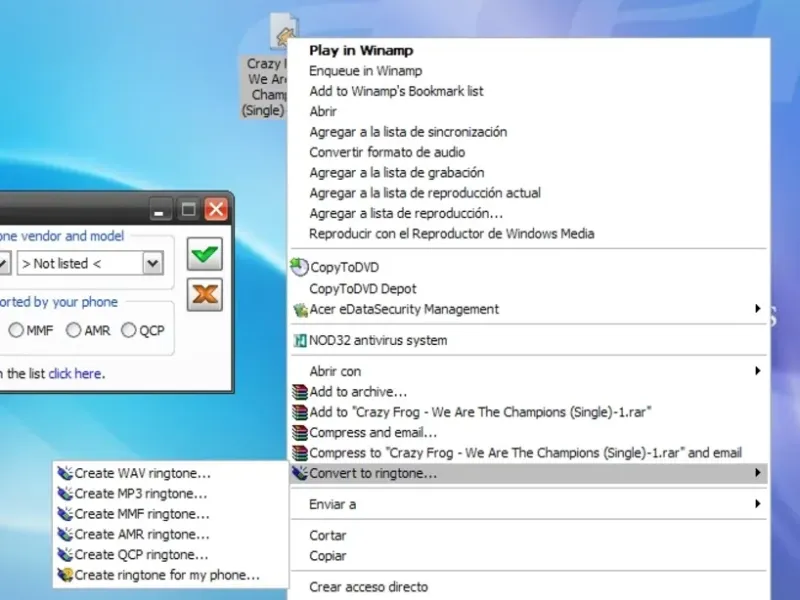Click the WinRAR icon beside Compress and email

coord(300,433)
